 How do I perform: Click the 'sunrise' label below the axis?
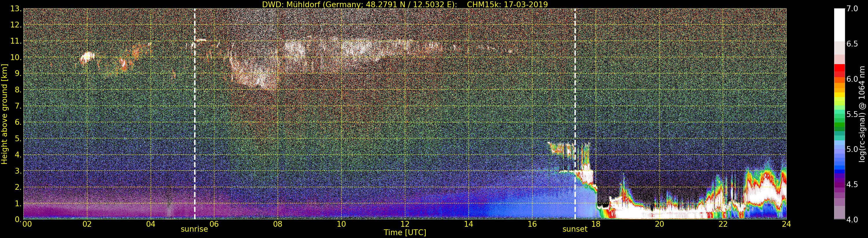coord(194,229)
